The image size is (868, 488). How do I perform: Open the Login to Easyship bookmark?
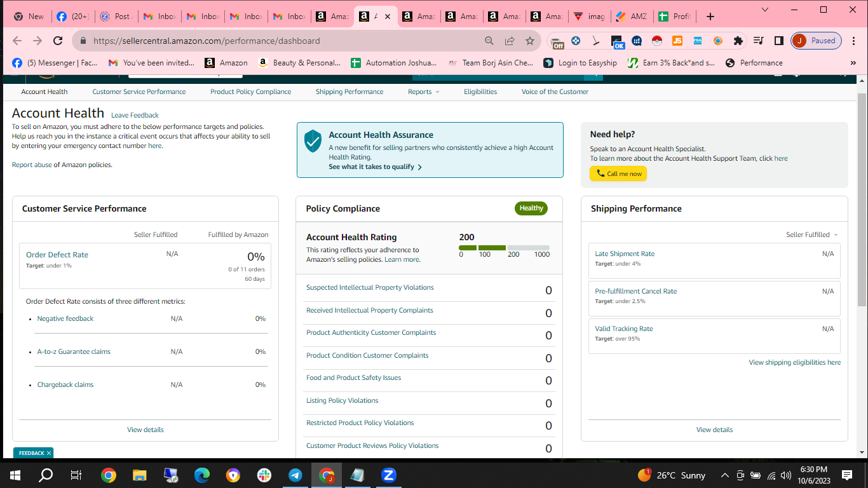pyautogui.click(x=581, y=63)
